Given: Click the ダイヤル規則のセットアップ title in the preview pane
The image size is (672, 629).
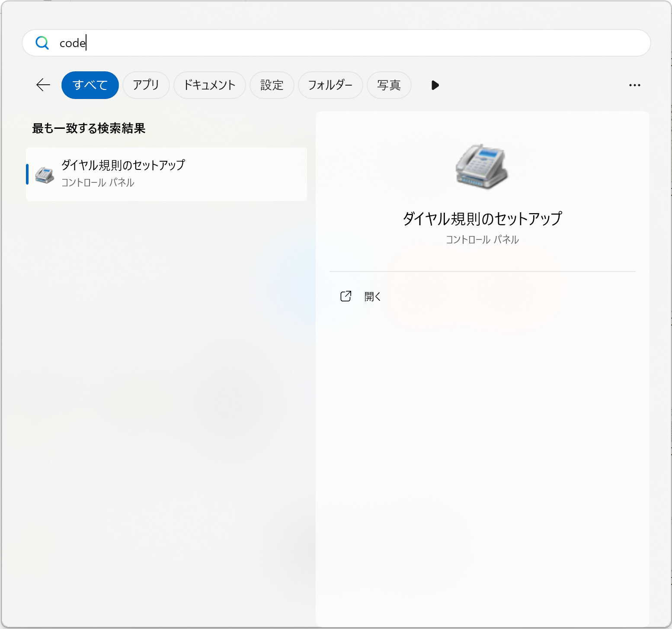Looking at the screenshot, I should click(x=482, y=219).
